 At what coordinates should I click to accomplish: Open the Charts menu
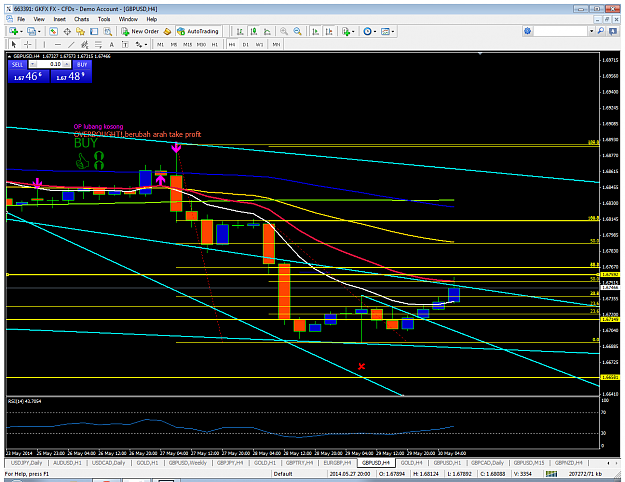click(82, 19)
